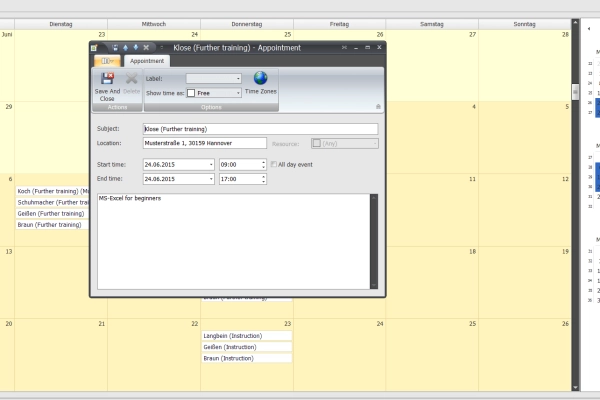Select calendar day cell 28 under Sonntag
The image size is (600, 400).
click(525, 65)
